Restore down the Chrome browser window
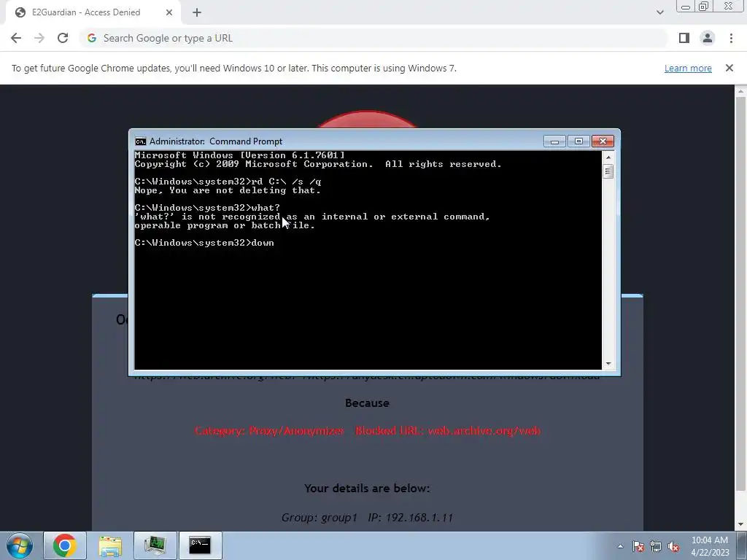This screenshot has width=747, height=560. pyautogui.click(x=704, y=7)
